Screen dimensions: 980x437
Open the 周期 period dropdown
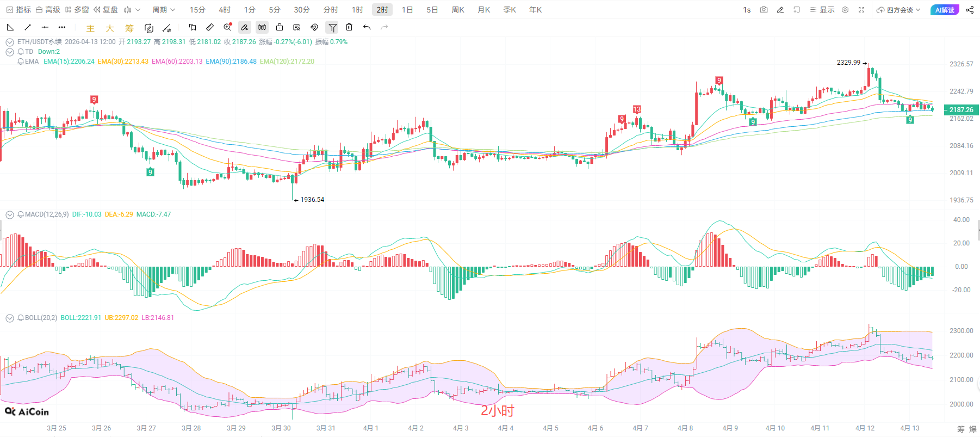coord(163,10)
